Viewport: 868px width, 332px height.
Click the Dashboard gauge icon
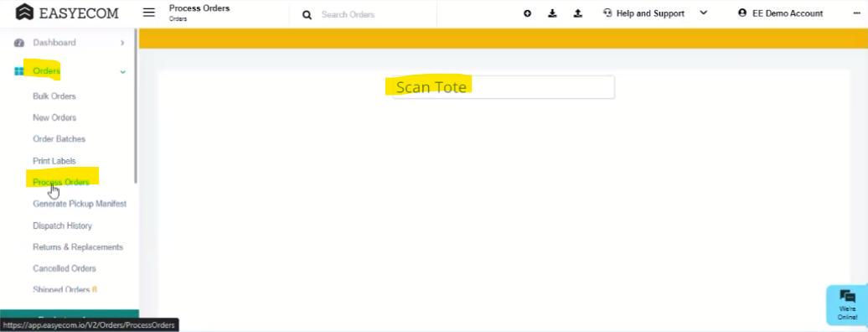18,43
